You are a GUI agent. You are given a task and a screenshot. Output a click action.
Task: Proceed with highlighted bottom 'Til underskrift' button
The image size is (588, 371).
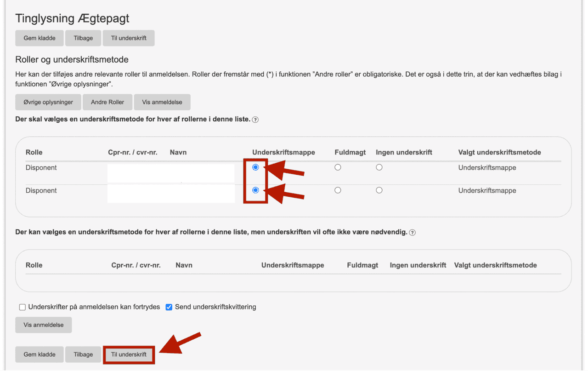(129, 354)
